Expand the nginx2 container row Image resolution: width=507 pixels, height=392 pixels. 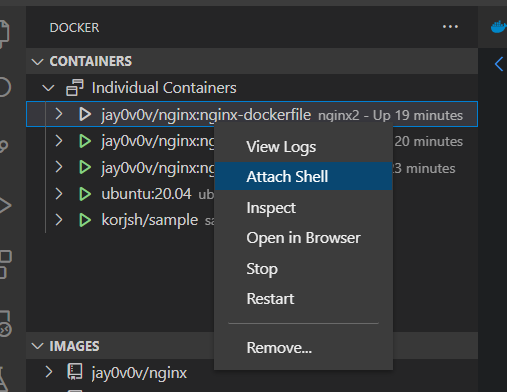59,114
